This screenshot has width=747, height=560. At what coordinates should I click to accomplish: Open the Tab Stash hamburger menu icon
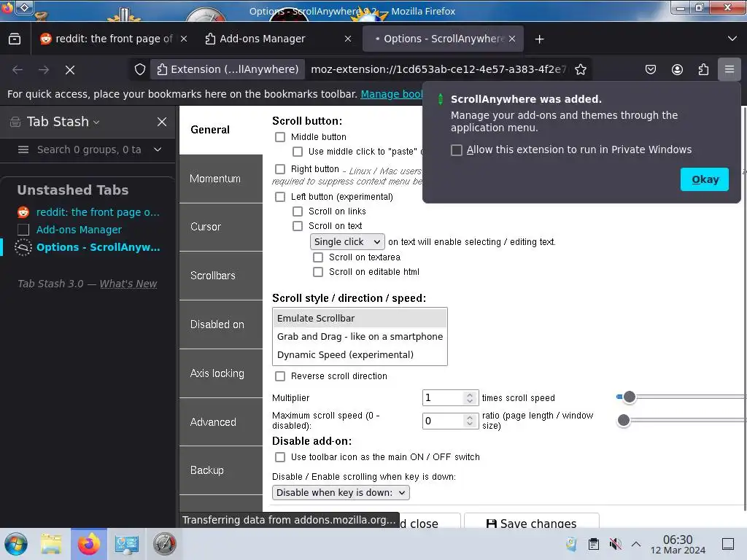tap(23, 150)
